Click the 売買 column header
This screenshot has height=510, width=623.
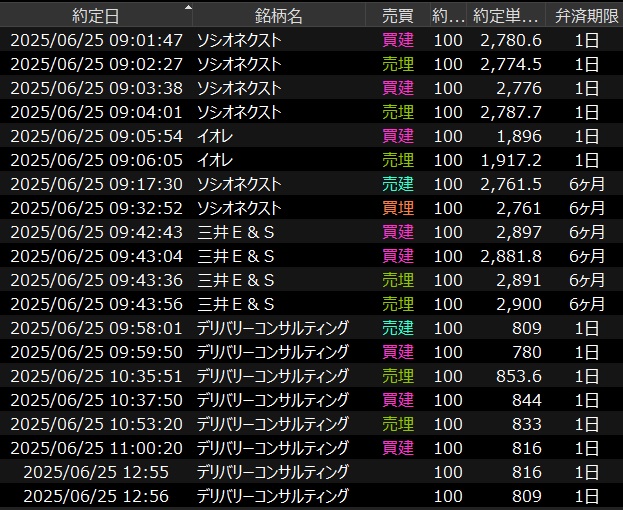pos(398,16)
